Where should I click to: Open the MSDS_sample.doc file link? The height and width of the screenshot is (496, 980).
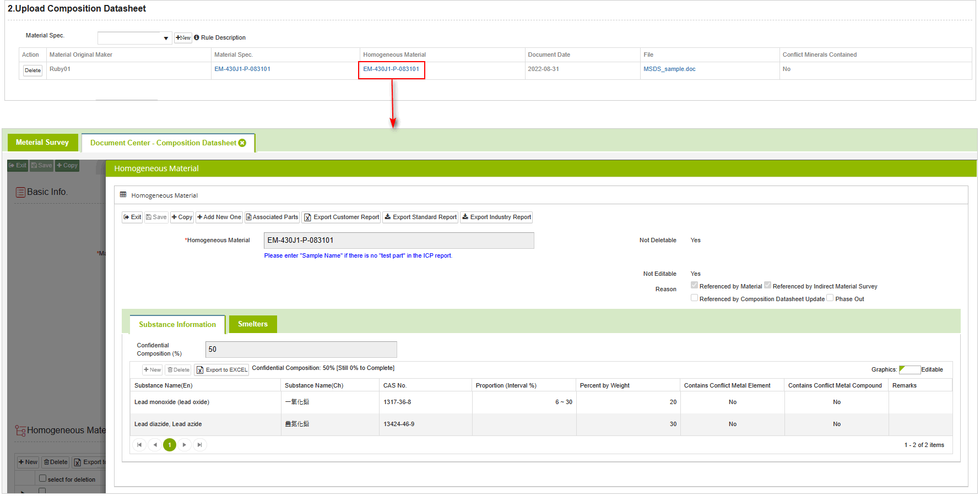tap(669, 69)
